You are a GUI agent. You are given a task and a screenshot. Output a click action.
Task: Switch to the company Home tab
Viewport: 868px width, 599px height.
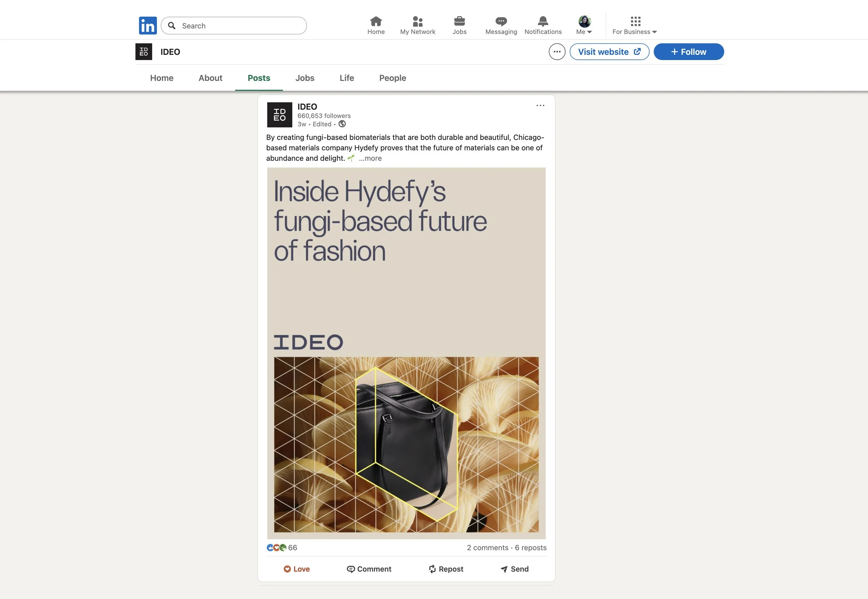coord(162,78)
